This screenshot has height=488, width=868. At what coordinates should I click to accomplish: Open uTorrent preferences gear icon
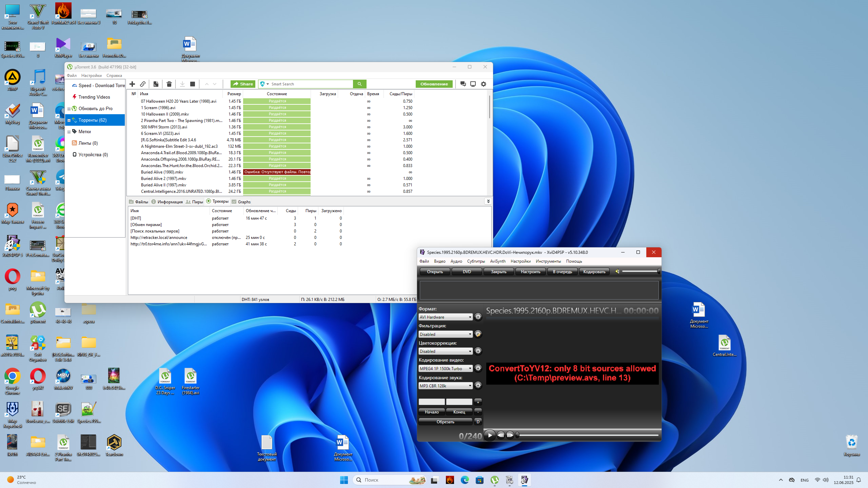click(x=484, y=84)
